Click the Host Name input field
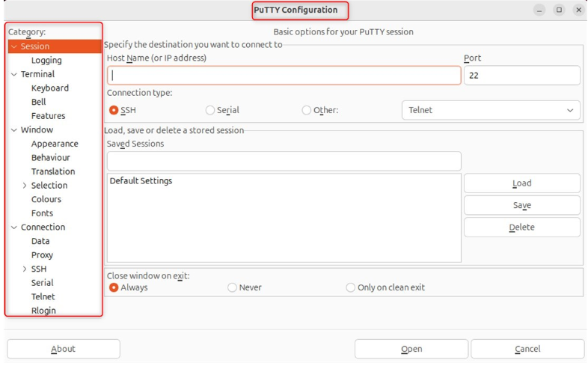588x372 pixels. 284,76
